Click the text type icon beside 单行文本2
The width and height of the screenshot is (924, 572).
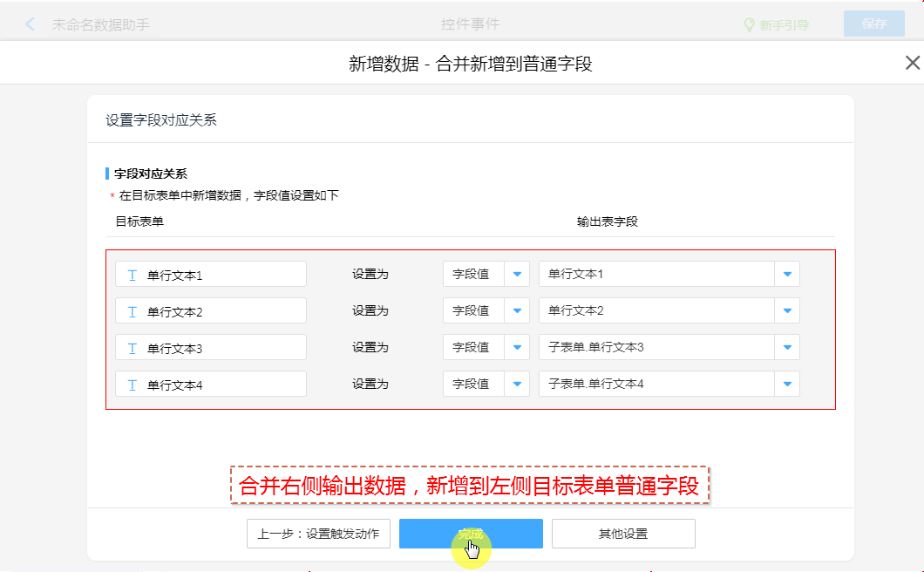click(x=132, y=311)
